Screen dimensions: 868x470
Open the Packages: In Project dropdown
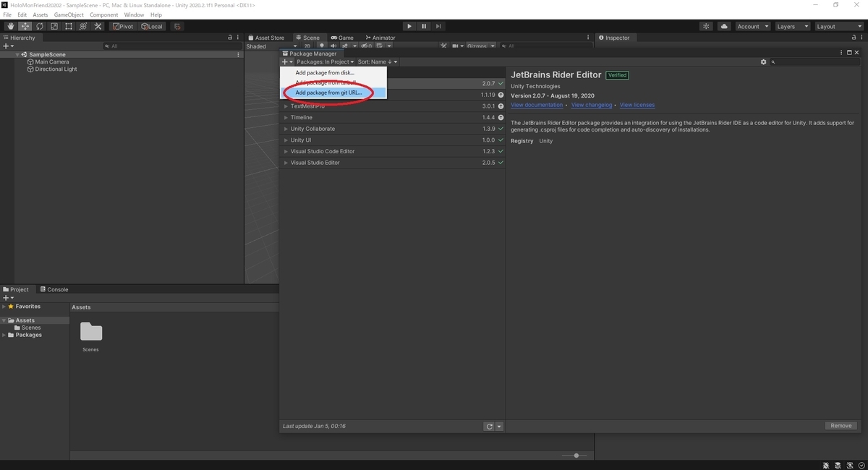click(x=325, y=62)
